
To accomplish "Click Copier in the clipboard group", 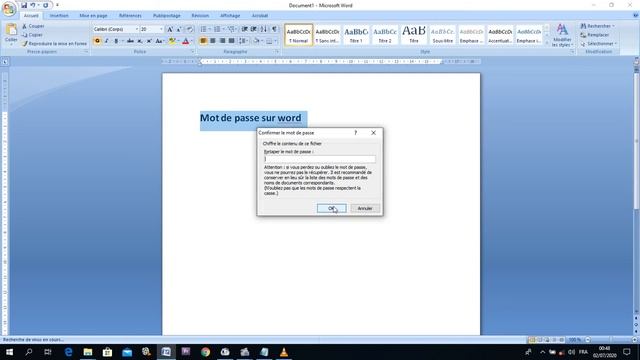I will point(32,35).
